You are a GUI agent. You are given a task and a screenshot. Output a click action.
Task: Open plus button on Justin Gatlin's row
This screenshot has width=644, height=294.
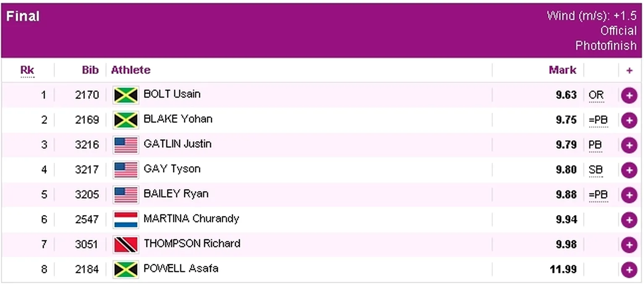[629, 145]
